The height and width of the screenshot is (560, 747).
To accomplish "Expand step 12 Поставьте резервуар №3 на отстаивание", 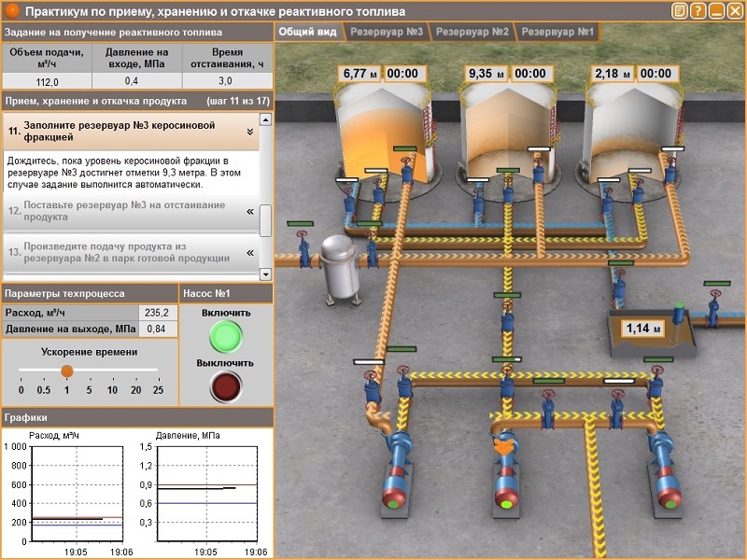I will pos(250,211).
